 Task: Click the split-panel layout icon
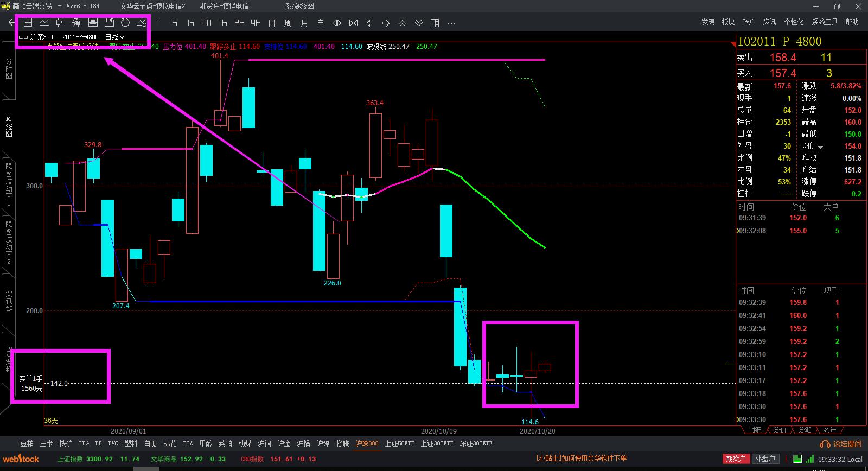click(x=435, y=23)
